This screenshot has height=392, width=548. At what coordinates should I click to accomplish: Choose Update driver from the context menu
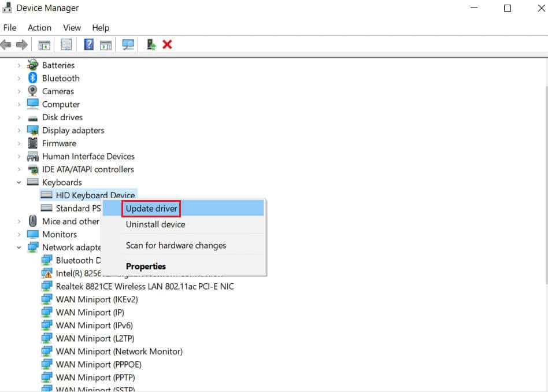click(151, 209)
